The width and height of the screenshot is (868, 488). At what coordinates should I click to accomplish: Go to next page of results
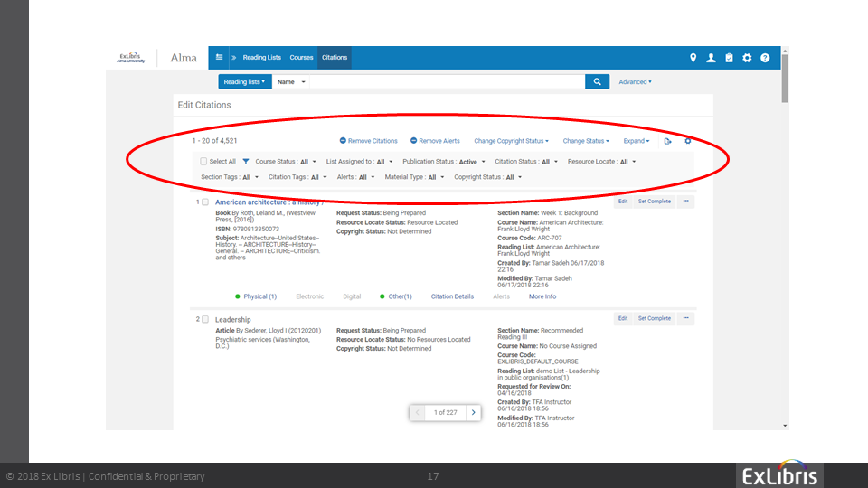473,412
